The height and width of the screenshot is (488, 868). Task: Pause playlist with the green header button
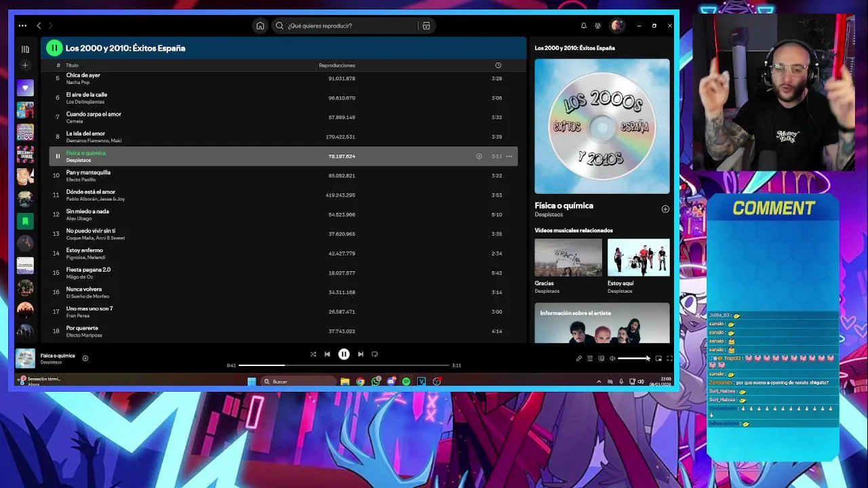pyautogui.click(x=54, y=48)
